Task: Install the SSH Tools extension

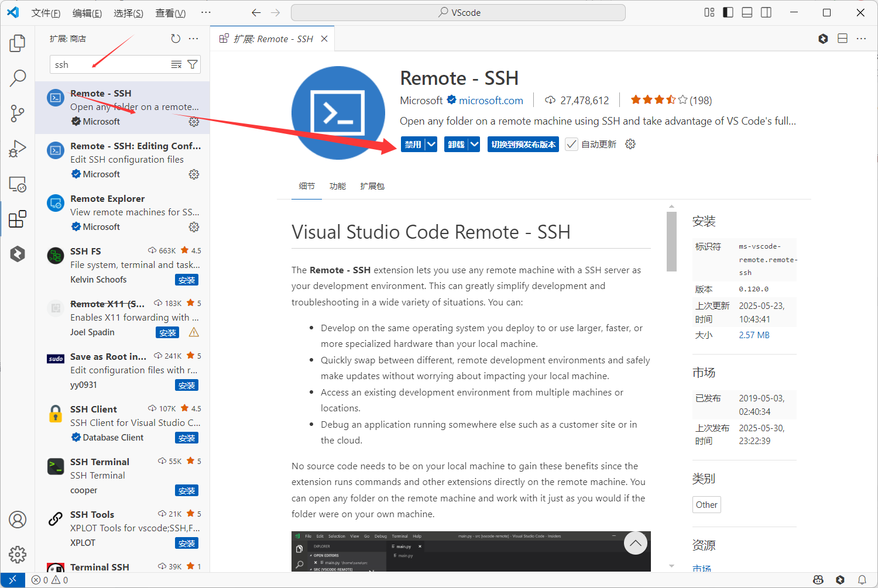Action: 187,544
